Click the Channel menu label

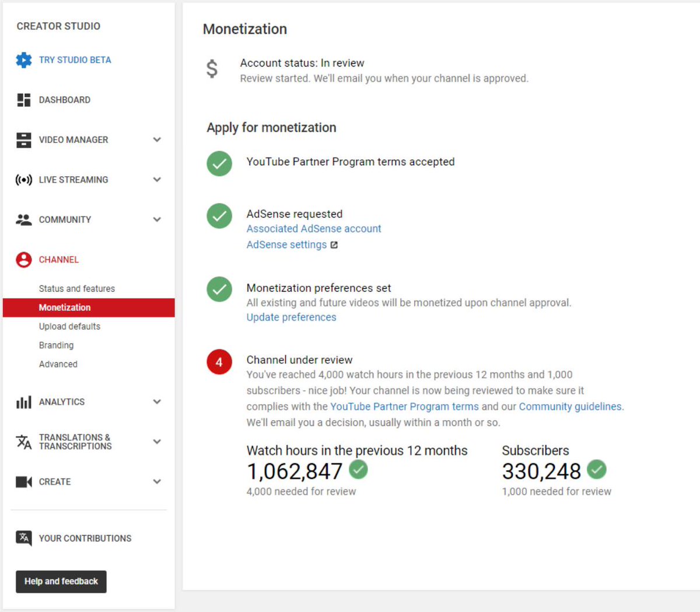click(x=58, y=260)
